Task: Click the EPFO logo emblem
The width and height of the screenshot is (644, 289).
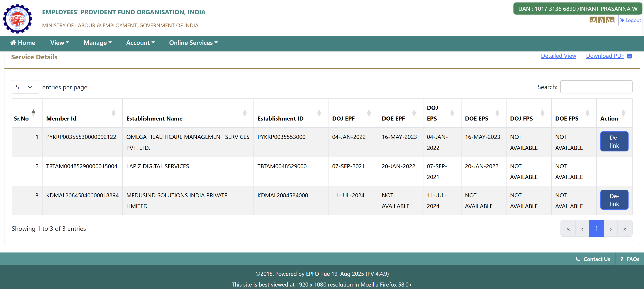Action: (x=17, y=19)
